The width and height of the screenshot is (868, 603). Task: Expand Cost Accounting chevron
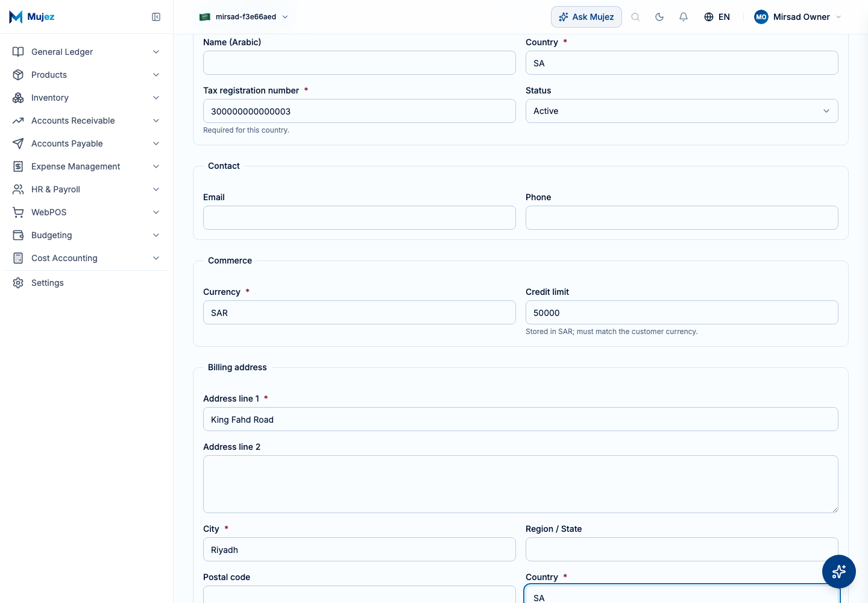click(x=156, y=258)
